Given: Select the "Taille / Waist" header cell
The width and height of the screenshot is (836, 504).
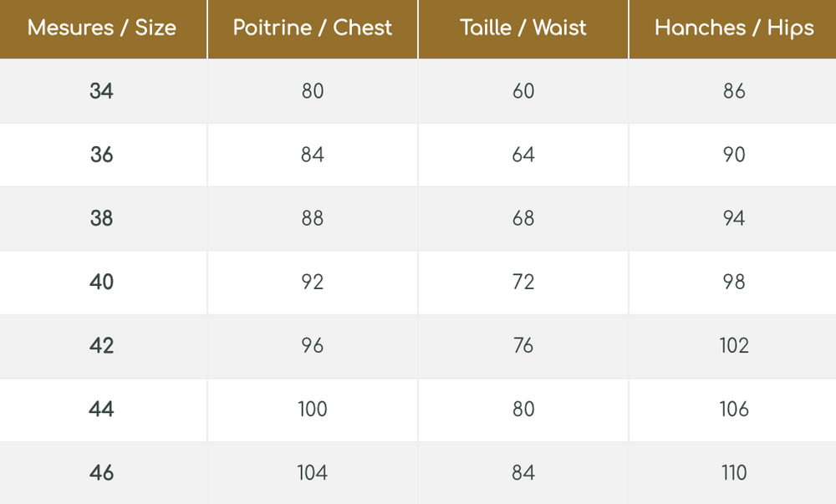Looking at the screenshot, I should point(523,28).
